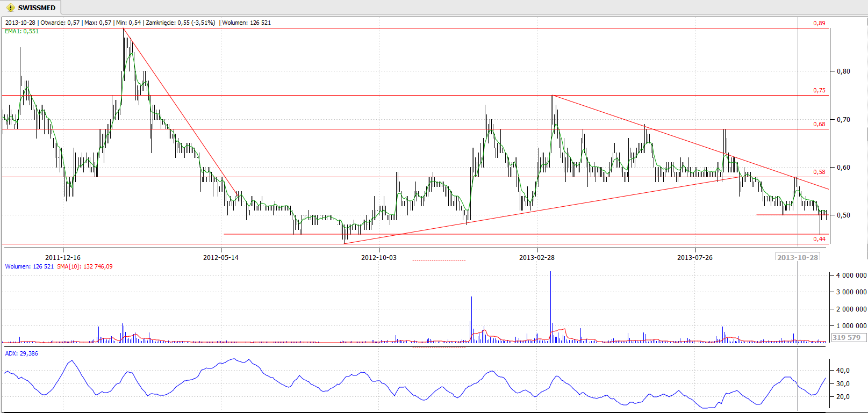Click the 0,89 red price level label

coord(819,23)
